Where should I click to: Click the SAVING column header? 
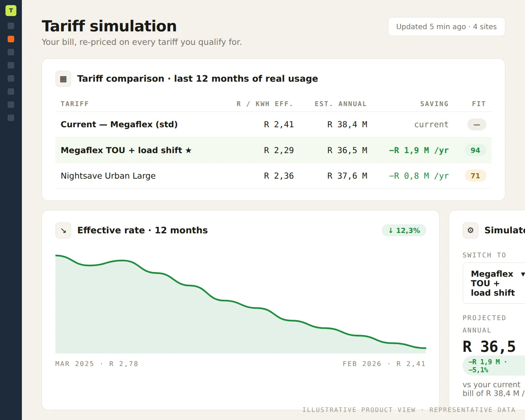click(434, 104)
